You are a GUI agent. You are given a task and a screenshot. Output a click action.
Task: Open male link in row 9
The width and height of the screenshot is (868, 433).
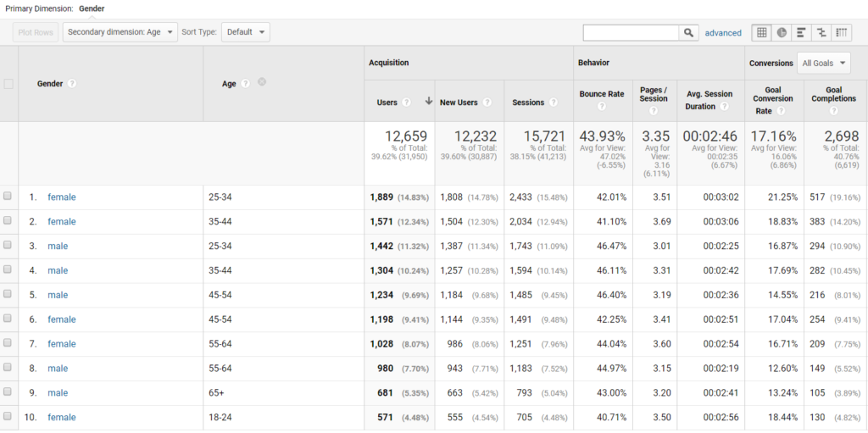[x=58, y=392]
